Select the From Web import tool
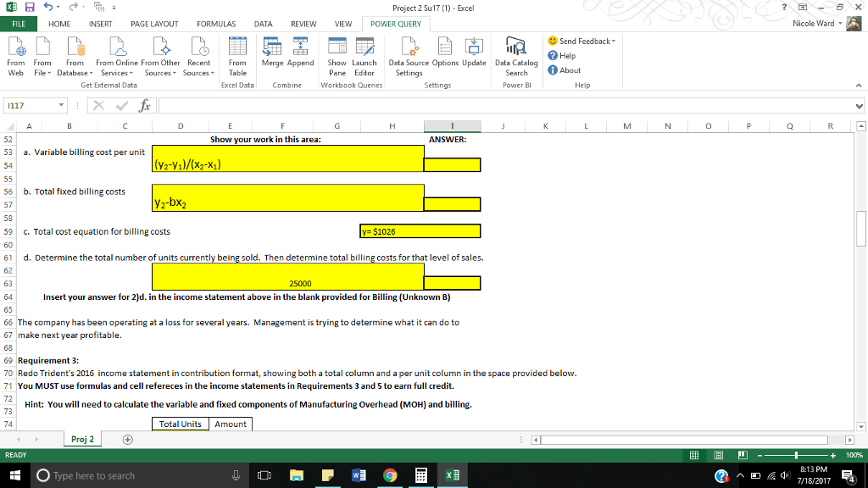 [14, 58]
